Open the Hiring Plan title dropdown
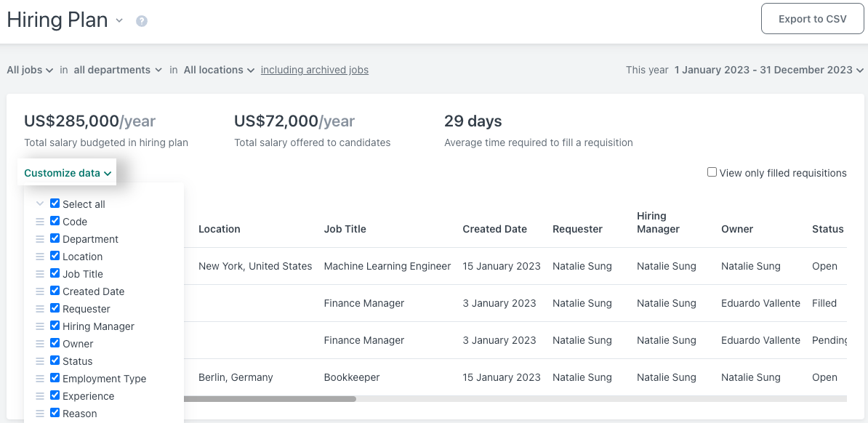The height and width of the screenshot is (423, 868). [x=119, y=21]
